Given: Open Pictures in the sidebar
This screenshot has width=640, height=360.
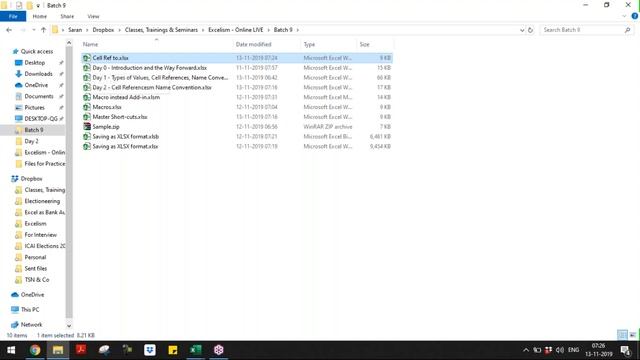Looking at the screenshot, I should [34, 107].
